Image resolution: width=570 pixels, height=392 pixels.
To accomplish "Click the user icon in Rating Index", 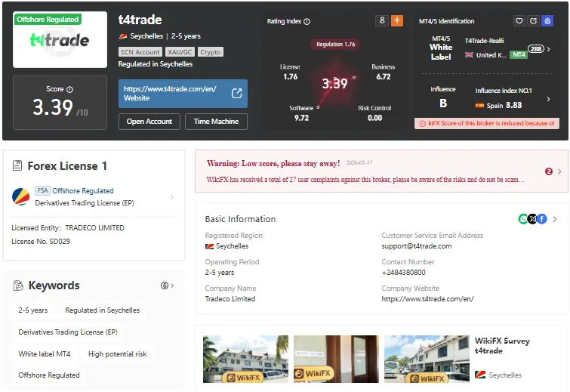I will [382, 20].
